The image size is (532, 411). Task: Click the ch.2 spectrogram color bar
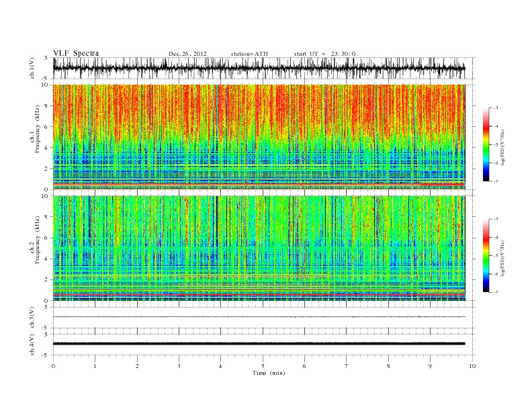click(486, 256)
